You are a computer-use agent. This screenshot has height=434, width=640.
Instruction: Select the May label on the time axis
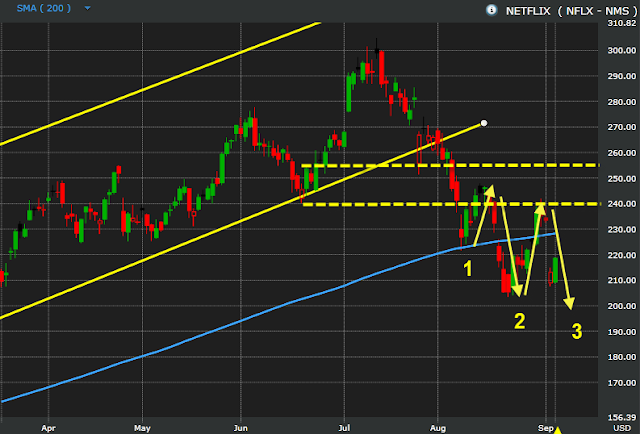click(x=142, y=428)
